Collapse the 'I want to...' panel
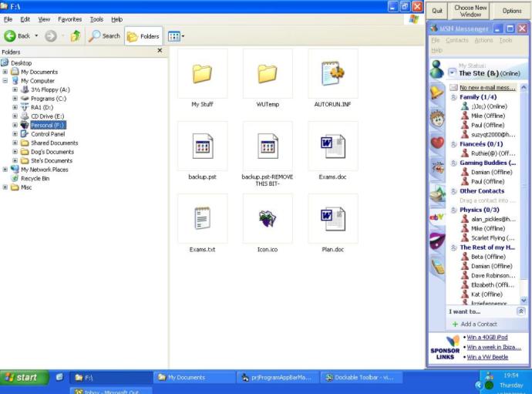The height and width of the screenshot is (394, 532). click(520, 311)
